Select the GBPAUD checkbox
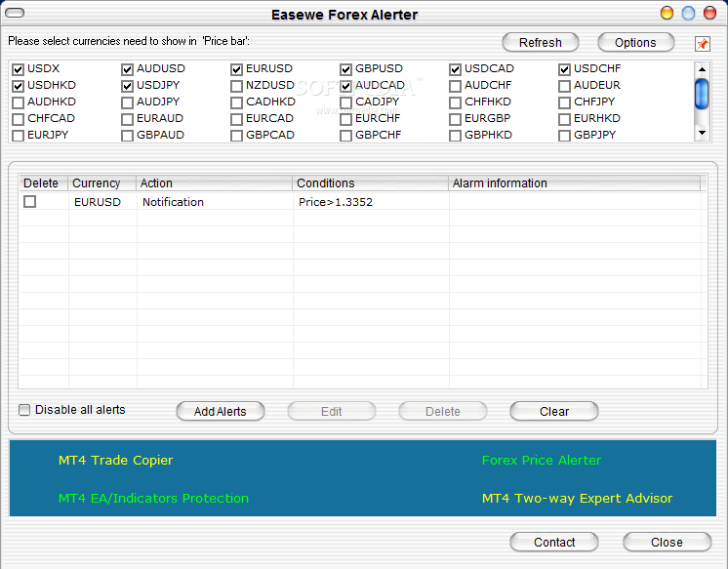The image size is (728, 569). pyautogui.click(x=127, y=136)
